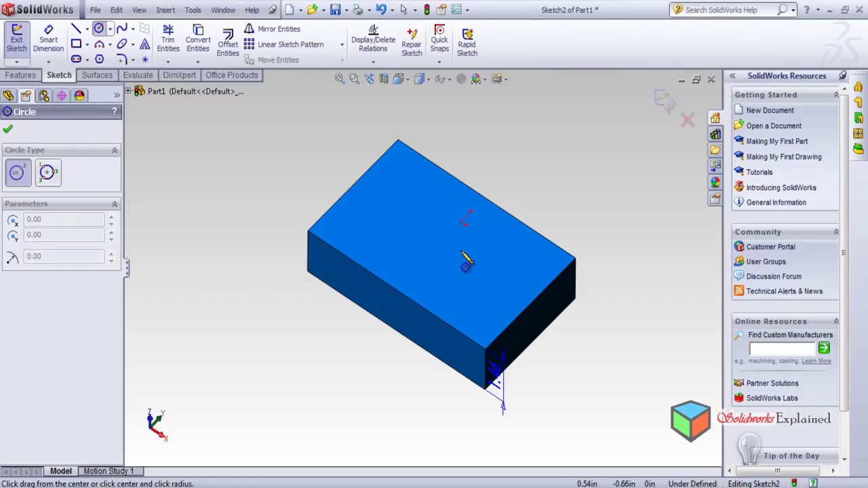Screen dimensions: 868x488
Task: Click the Rebuild traffic light icon
Action: pyautogui.click(x=427, y=9)
